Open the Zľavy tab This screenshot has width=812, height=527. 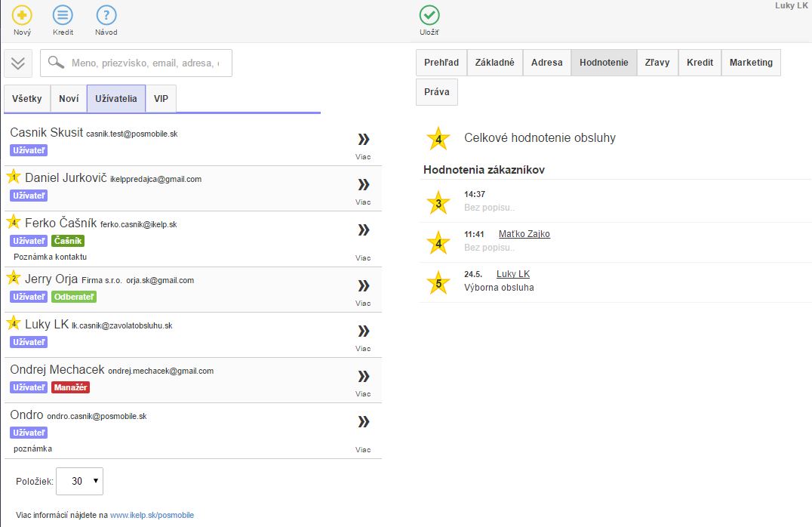[657, 63]
